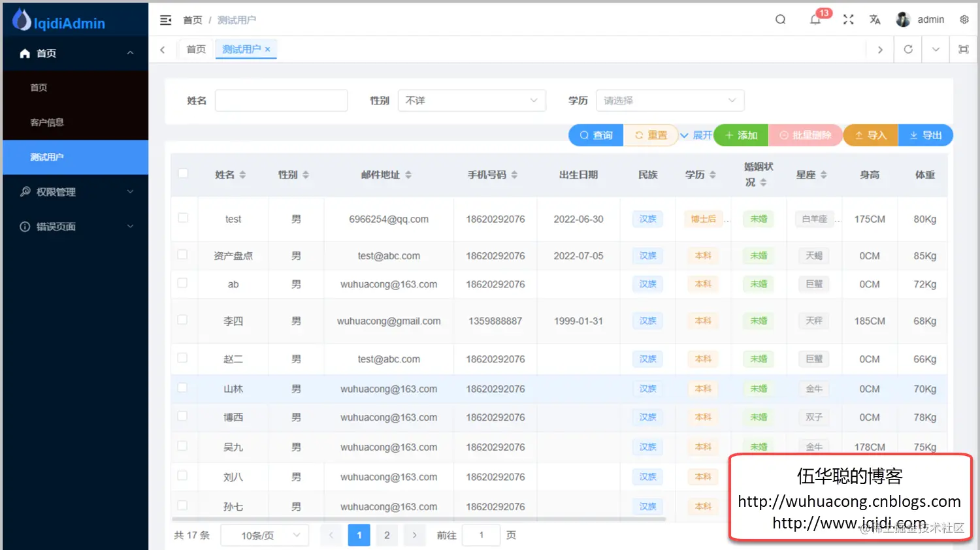Expand more filters with 展开
This screenshot has height=550, width=980.
coord(696,135)
